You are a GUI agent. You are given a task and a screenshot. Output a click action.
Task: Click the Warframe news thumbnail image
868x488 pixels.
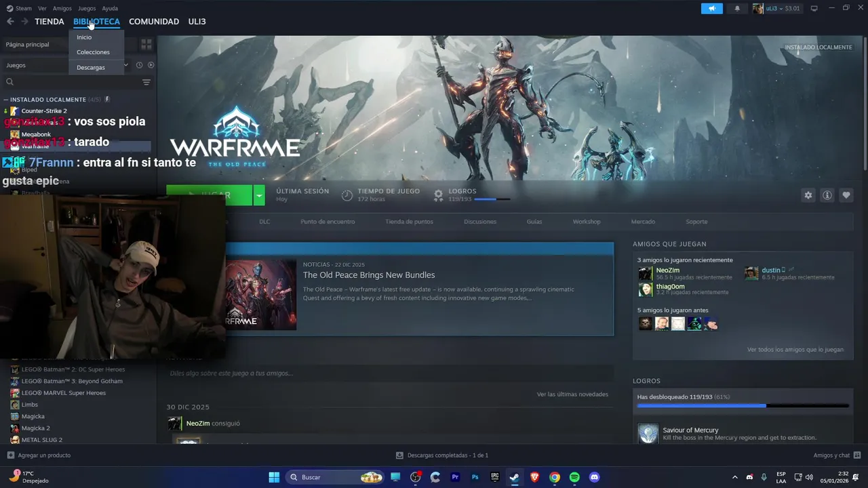[x=260, y=295]
